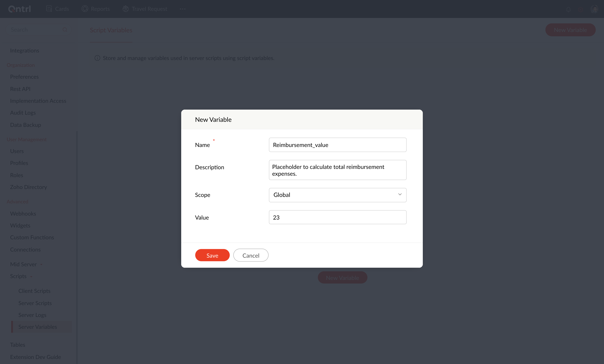Collapse the Scripts section arrow

point(31,277)
